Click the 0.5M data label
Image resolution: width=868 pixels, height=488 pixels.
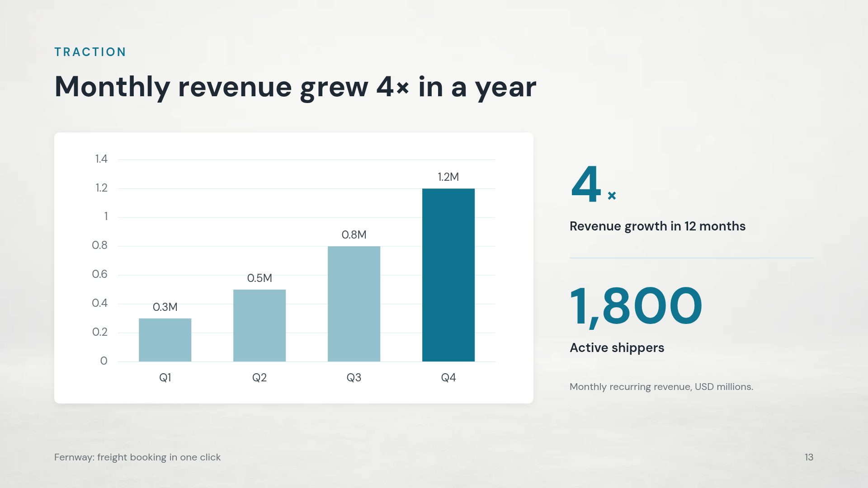[x=259, y=278]
